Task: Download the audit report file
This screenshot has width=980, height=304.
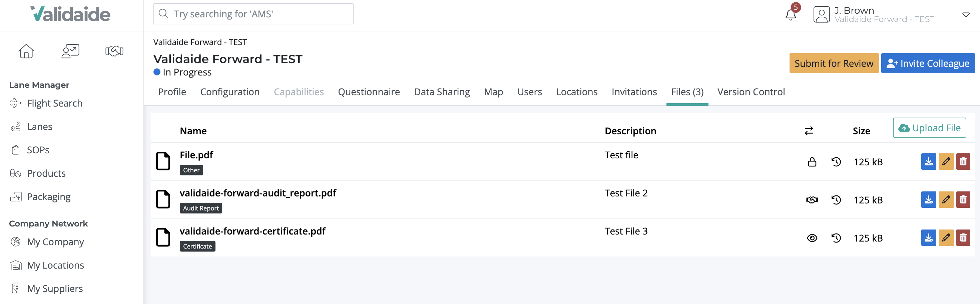Action: 928,200
